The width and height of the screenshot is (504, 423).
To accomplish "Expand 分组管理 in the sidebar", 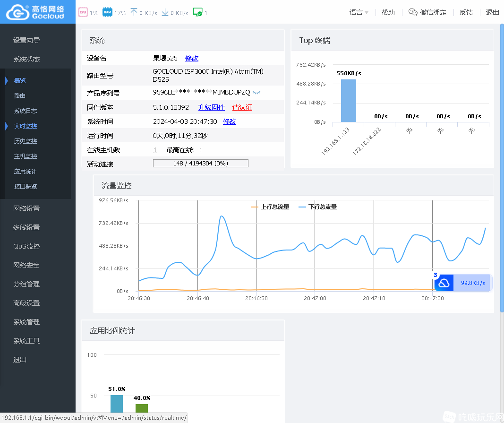I will pos(26,284).
